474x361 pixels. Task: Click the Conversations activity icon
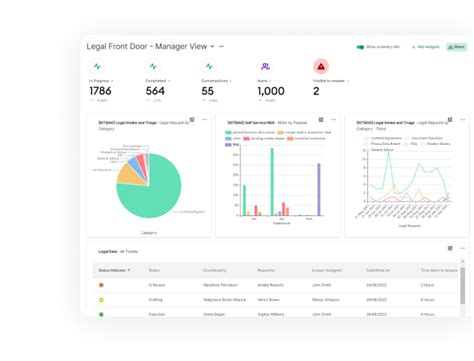209,67
